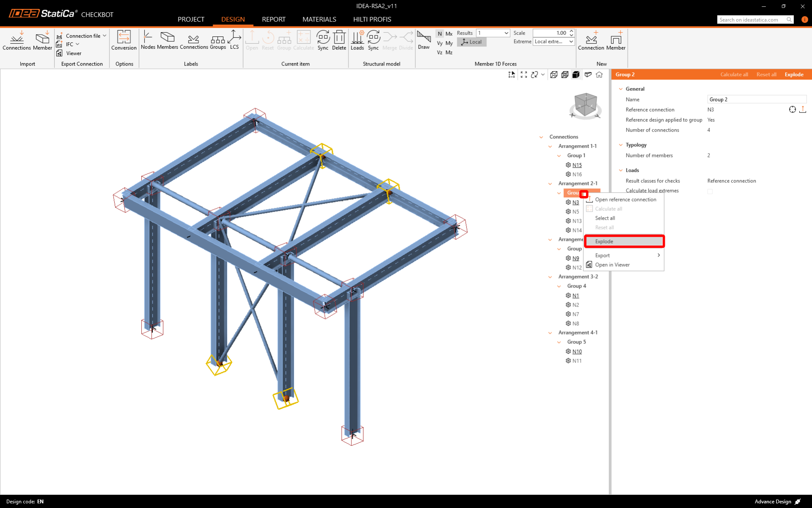This screenshot has height=508, width=812.
Task: Switch to the REPORT tab
Action: pos(273,19)
